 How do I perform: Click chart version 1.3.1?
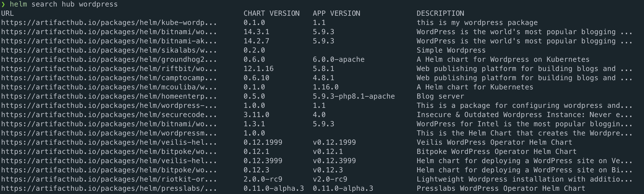254,124
